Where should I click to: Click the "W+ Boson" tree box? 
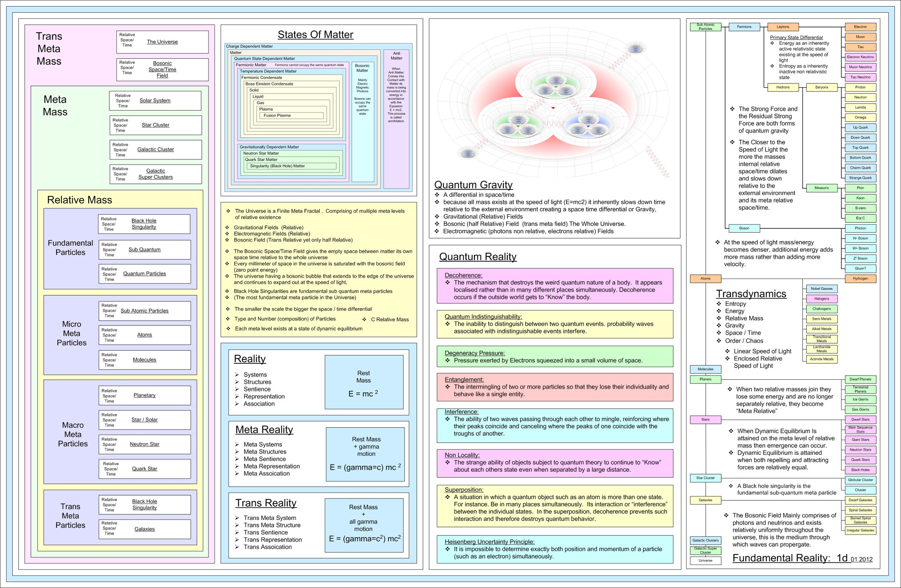tap(860, 249)
